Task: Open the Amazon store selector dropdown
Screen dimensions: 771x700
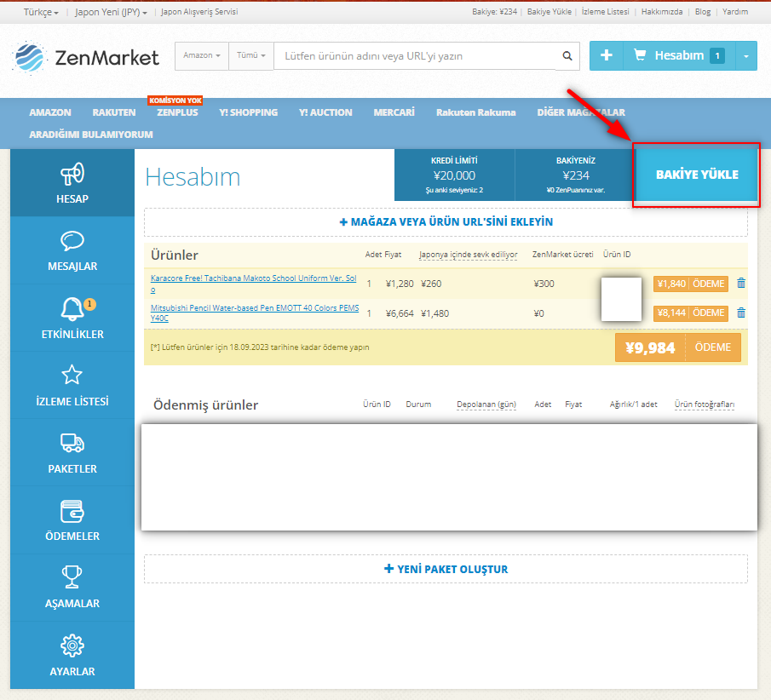Action: (202, 55)
